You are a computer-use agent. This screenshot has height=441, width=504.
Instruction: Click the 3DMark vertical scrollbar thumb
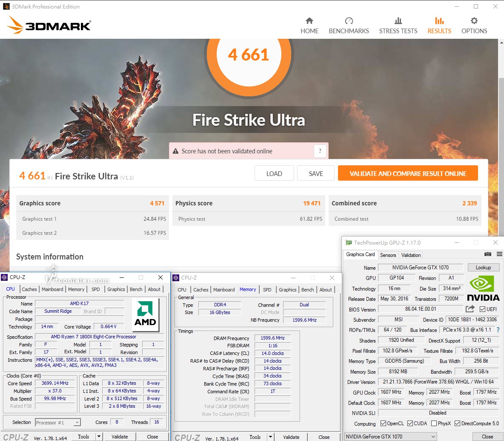point(501,158)
